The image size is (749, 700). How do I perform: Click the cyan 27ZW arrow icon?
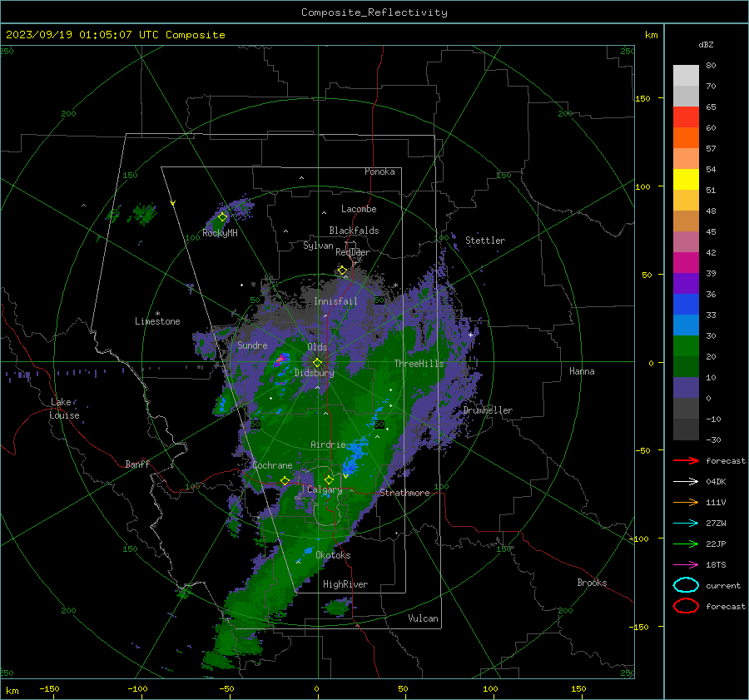click(x=686, y=524)
